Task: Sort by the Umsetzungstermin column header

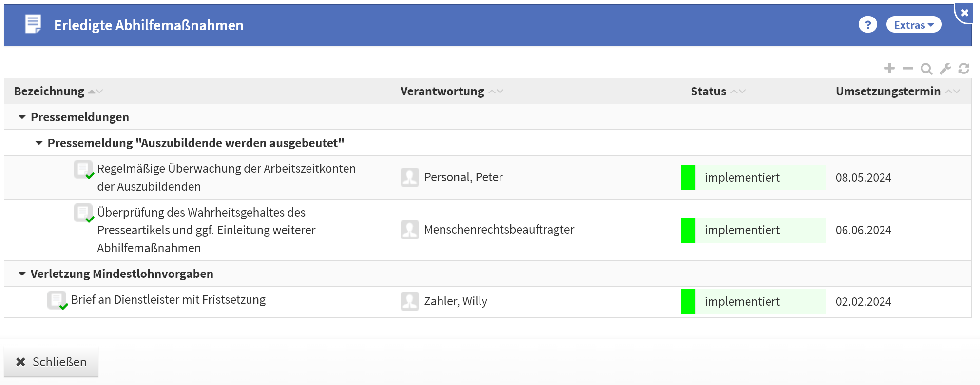Action: [888, 92]
